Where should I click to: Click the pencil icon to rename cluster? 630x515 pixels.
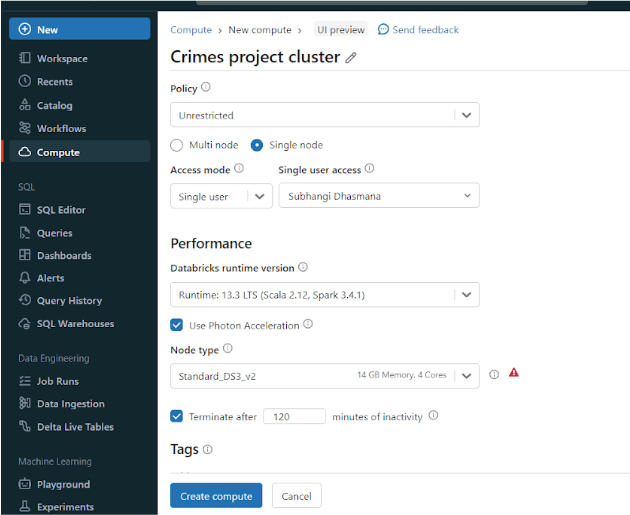pos(351,58)
